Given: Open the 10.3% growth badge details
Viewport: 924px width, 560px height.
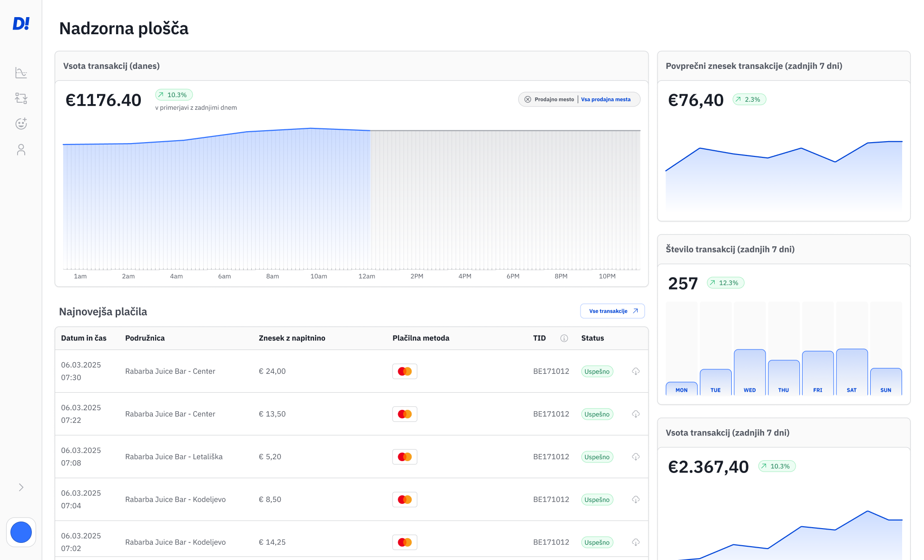Looking at the screenshot, I should pyautogui.click(x=173, y=95).
